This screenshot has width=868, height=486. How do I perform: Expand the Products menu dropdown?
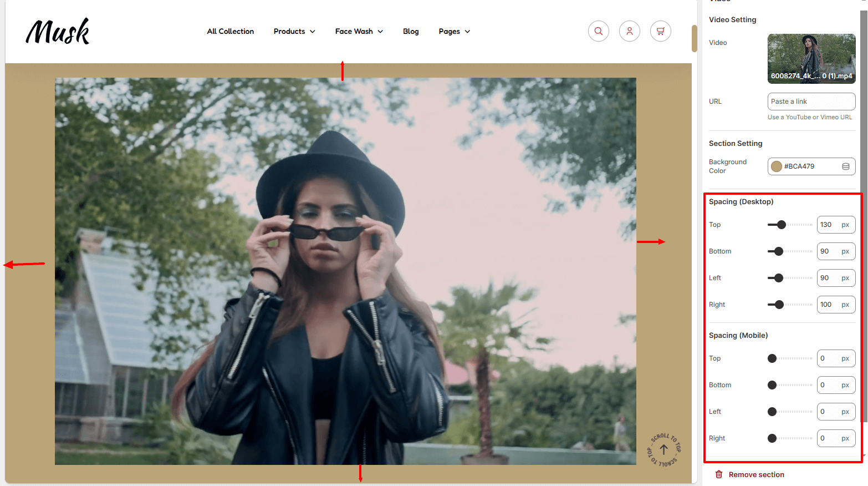click(294, 32)
